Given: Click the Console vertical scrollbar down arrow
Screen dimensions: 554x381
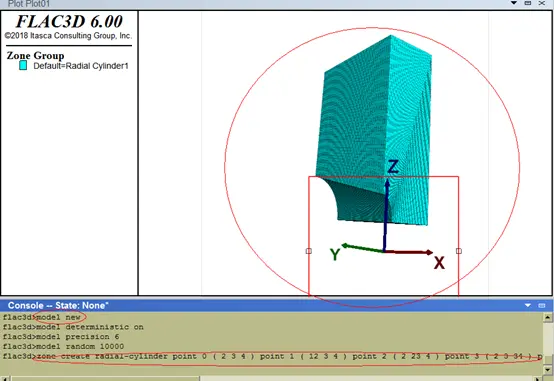Looking at the screenshot, I should tap(548, 370).
